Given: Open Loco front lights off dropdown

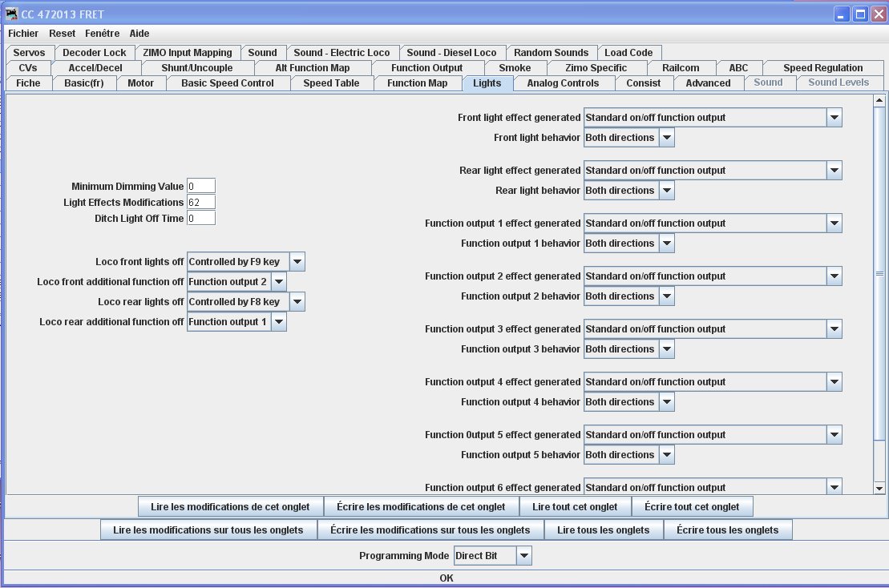Looking at the screenshot, I should point(297,262).
